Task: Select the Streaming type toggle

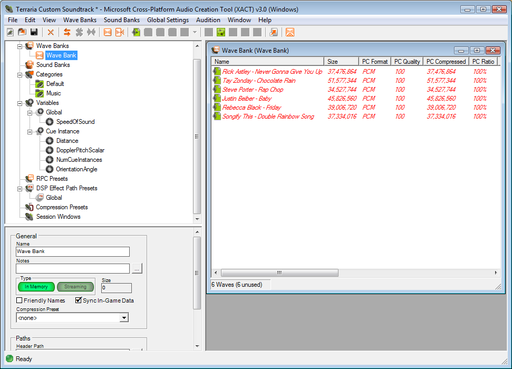Action: (75, 287)
